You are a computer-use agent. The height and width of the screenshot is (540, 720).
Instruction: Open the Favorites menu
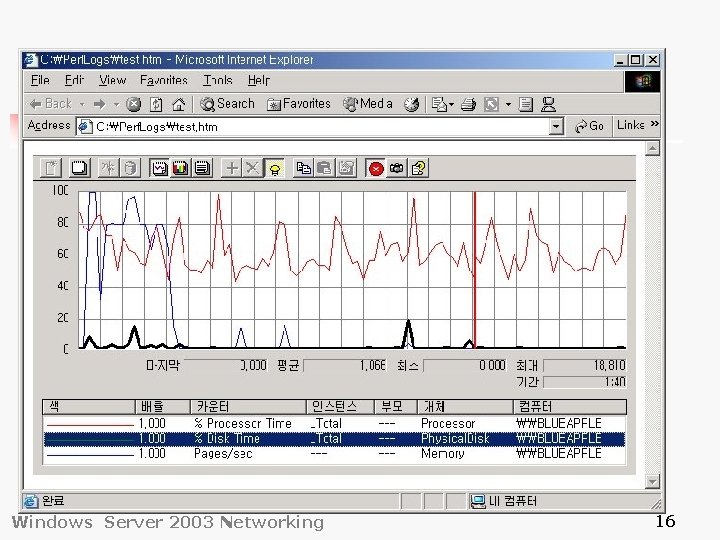(x=164, y=80)
